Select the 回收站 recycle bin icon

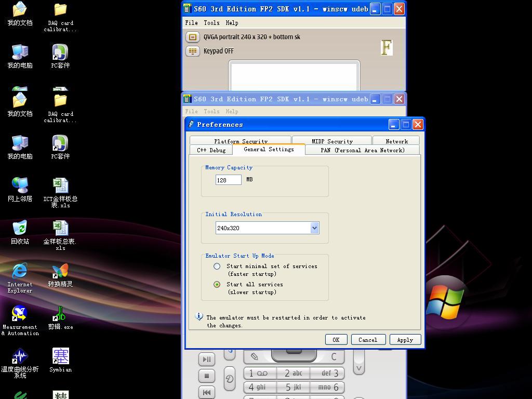(20, 232)
